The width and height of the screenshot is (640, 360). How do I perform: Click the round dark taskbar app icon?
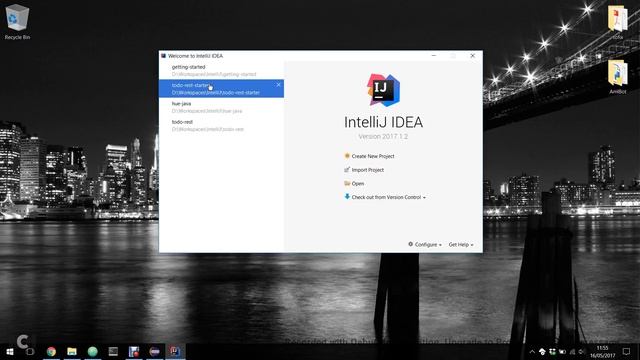click(155, 351)
